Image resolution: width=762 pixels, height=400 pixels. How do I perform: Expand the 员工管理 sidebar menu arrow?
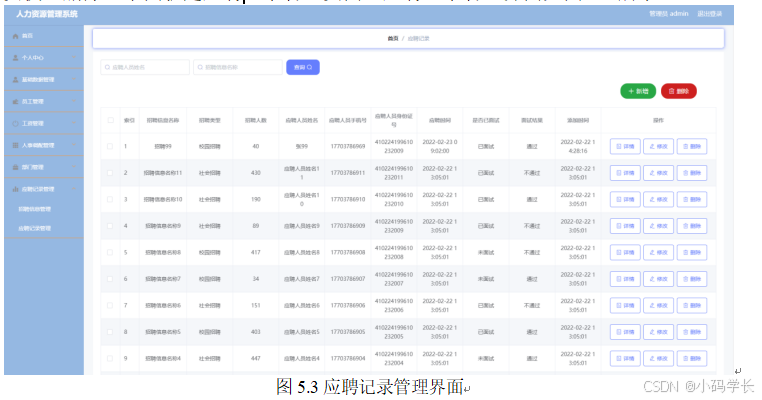point(74,101)
